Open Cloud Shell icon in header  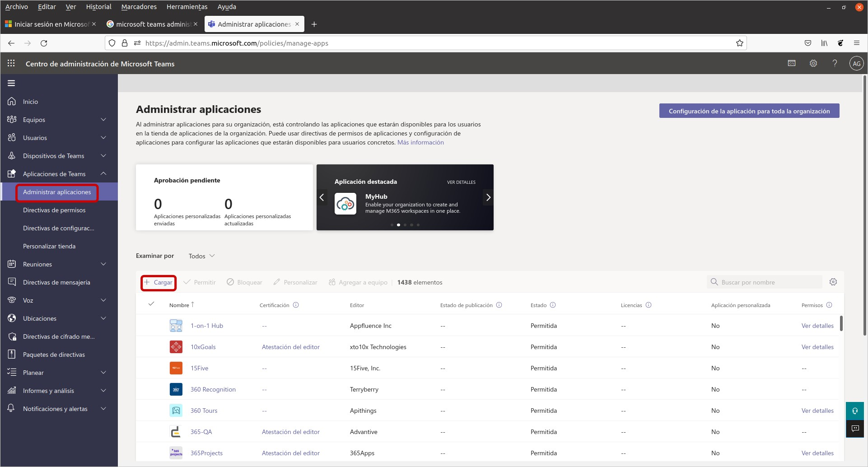(792, 63)
